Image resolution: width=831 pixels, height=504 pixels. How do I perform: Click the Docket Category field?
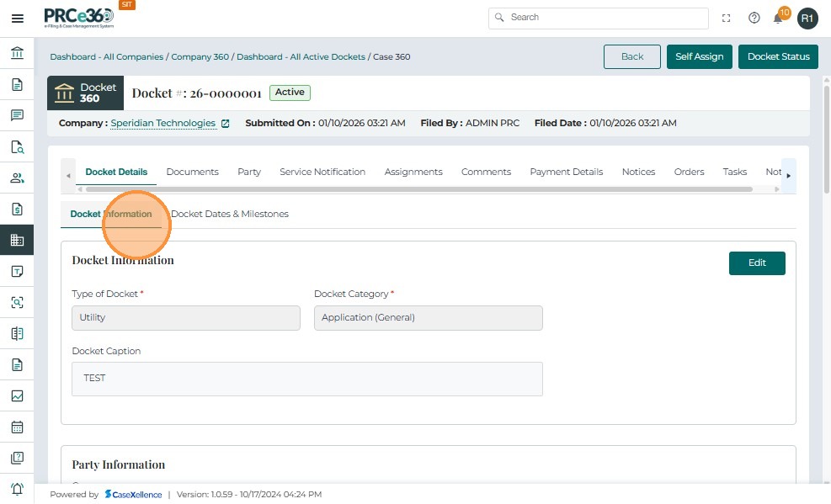point(429,318)
